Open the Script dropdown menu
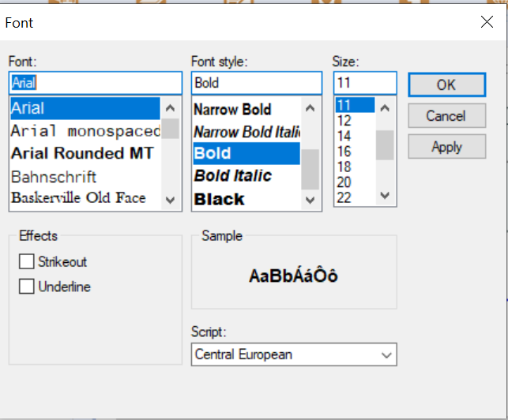The height and width of the screenshot is (420, 508). pos(294,354)
